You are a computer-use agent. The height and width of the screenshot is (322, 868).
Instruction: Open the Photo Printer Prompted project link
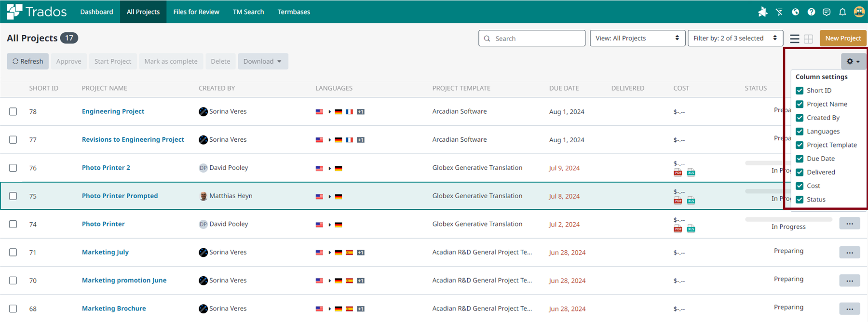coord(120,196)
